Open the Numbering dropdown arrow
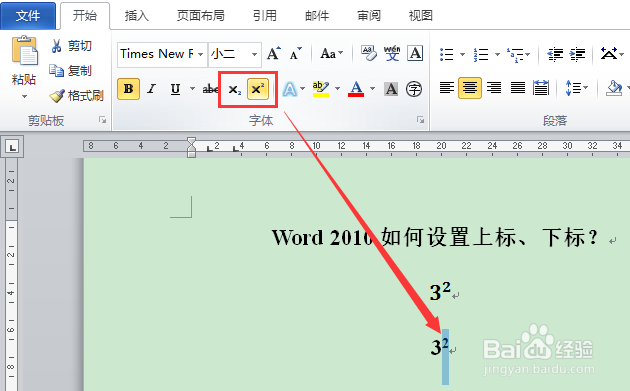Screen dimensions: 630x391 (497, 54)
